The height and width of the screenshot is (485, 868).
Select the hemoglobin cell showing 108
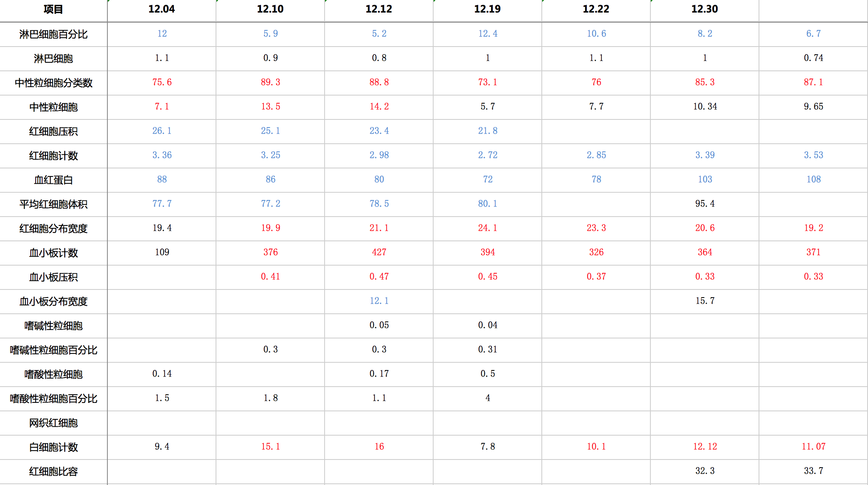[813, 180]
